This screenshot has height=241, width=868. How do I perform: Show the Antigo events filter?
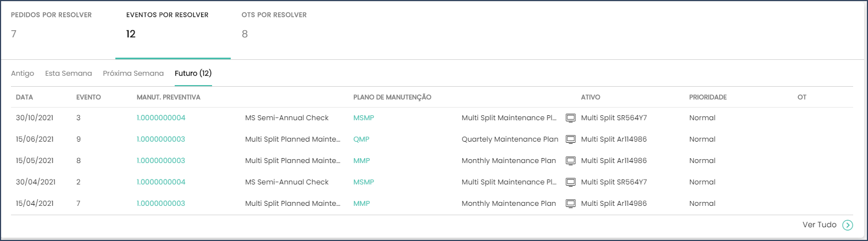pyautogui.click(x=23, y=73)
